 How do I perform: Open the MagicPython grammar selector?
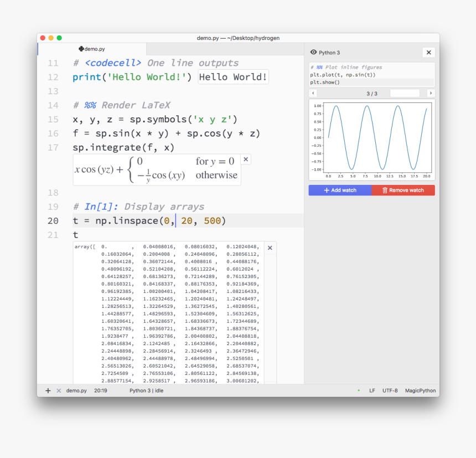pos(420,391)
